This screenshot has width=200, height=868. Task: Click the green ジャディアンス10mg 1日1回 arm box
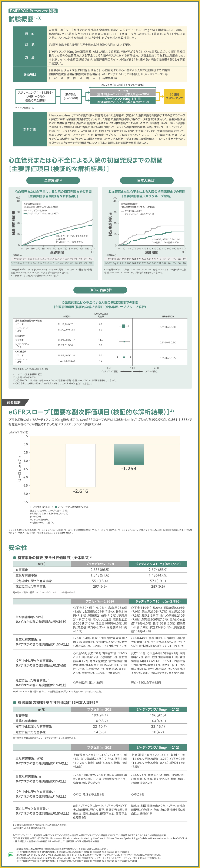tap(123, 100)
